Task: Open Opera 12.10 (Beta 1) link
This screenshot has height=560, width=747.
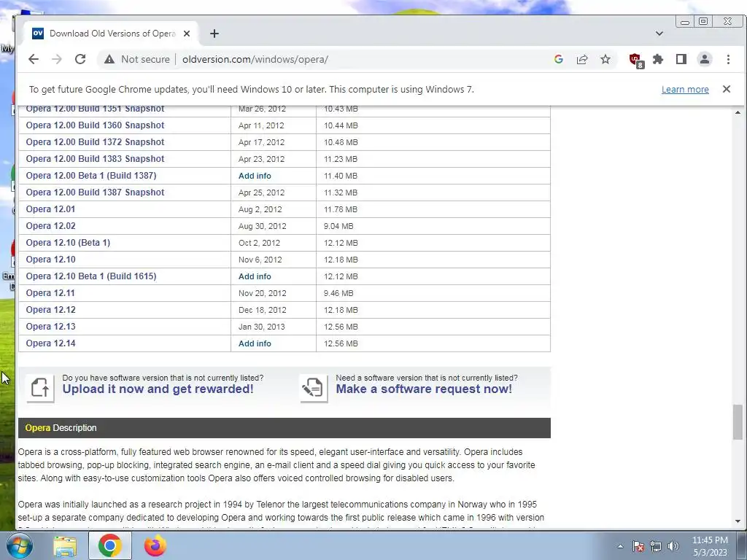Action: [68, 243]
